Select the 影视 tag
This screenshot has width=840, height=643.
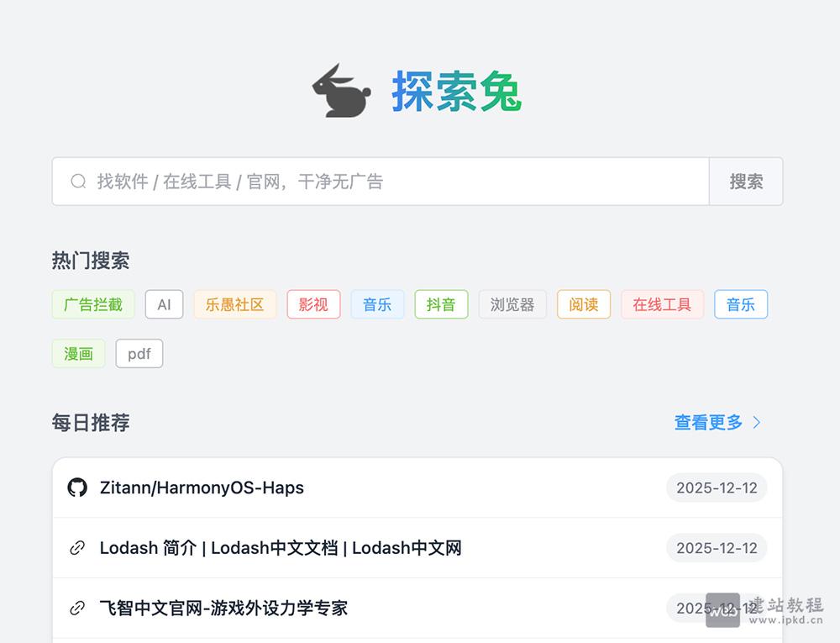point(313,304)
